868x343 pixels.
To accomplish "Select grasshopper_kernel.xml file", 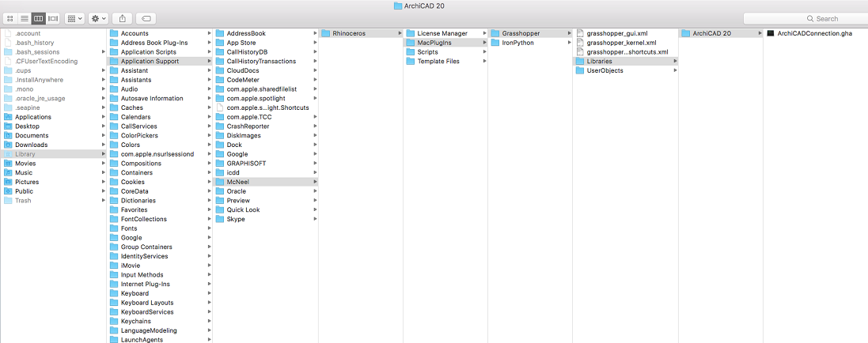I will 621,43.
